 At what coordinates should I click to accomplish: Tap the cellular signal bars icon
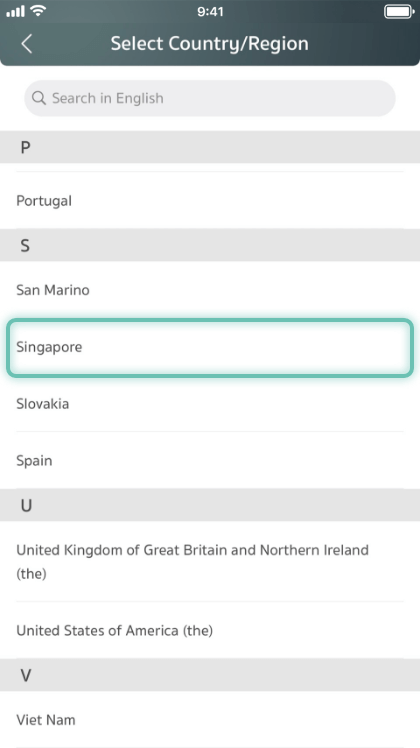click(x=15, y=11)
